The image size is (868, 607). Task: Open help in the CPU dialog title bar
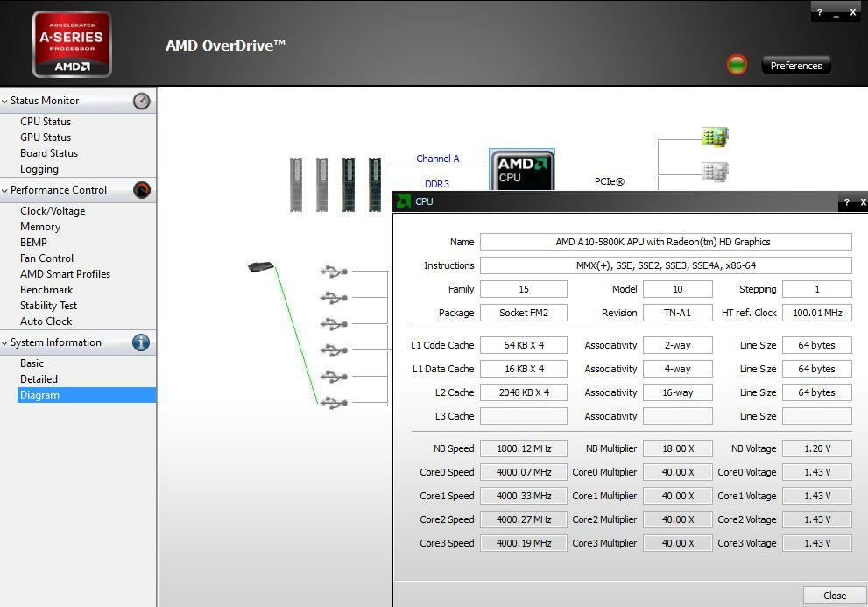point(846,202)
